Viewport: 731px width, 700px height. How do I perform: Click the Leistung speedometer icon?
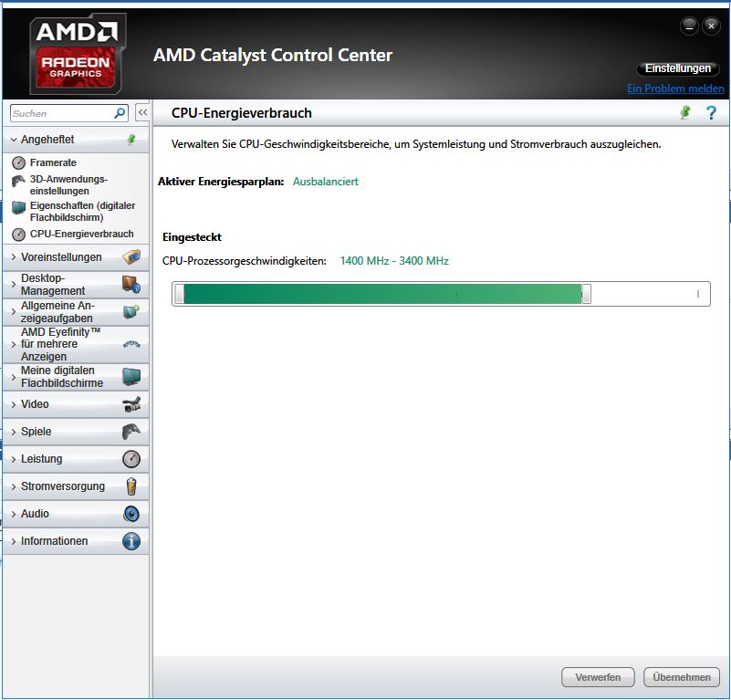131,459
